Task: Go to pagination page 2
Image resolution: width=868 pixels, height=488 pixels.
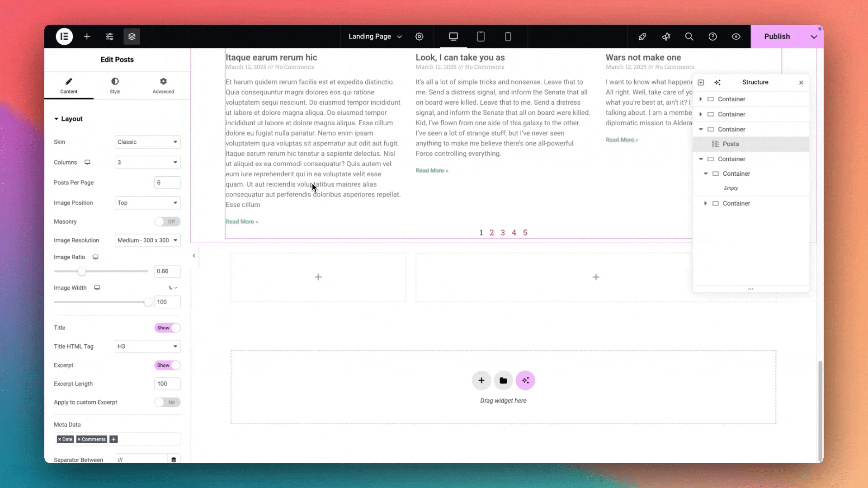Action: pos(492,233)
